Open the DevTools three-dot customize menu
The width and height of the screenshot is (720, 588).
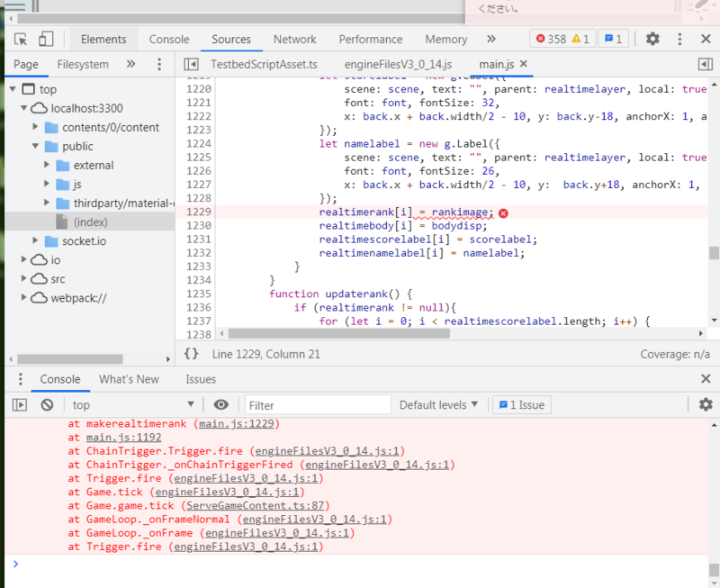(679, 39)
